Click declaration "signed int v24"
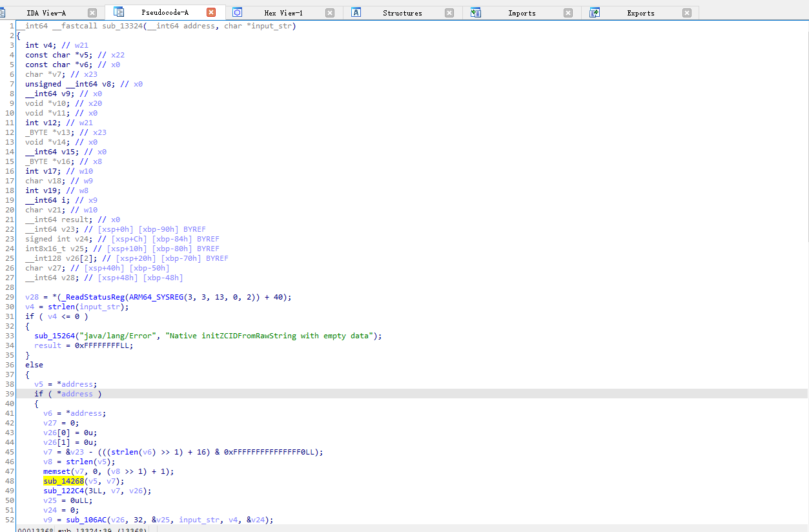 pyautogui.click(x=57, y=239)
